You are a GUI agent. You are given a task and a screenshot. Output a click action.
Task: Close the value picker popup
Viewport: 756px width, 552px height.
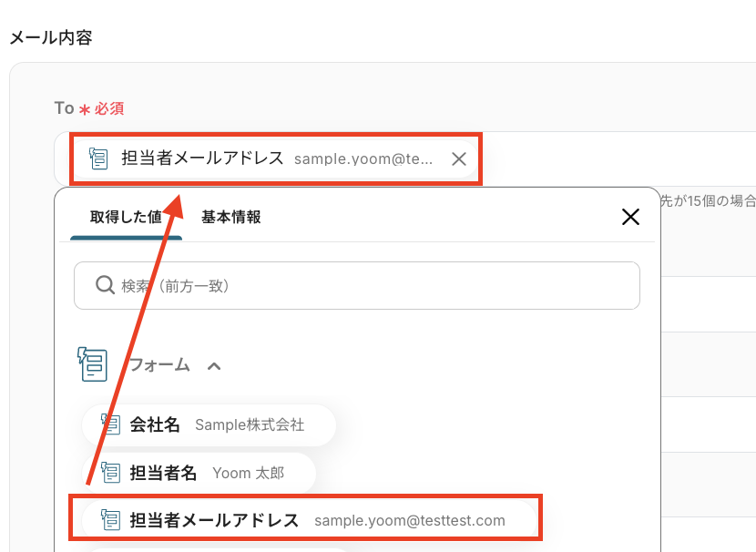(x=630, y=217)
